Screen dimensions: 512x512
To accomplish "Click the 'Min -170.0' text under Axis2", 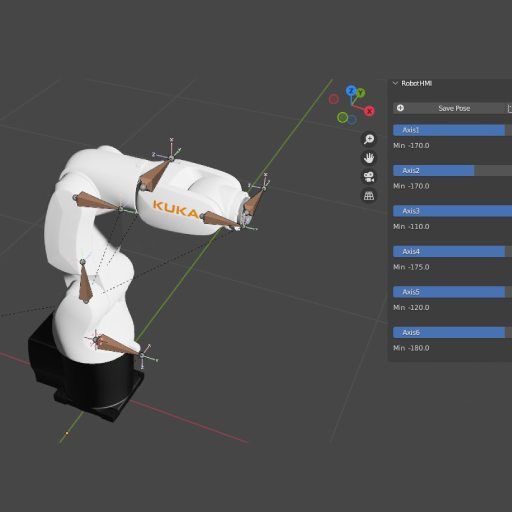I will pyautogui.click(x=411, y=186).
